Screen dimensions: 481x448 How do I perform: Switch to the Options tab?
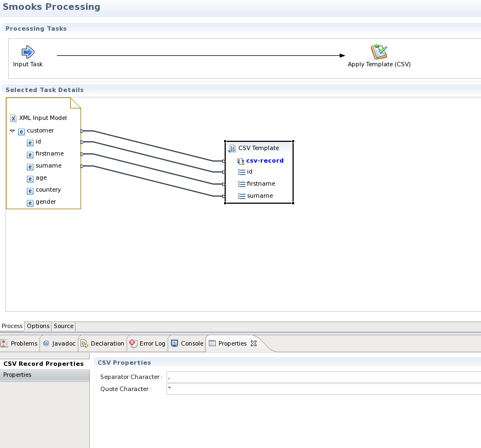coord(38,326)
